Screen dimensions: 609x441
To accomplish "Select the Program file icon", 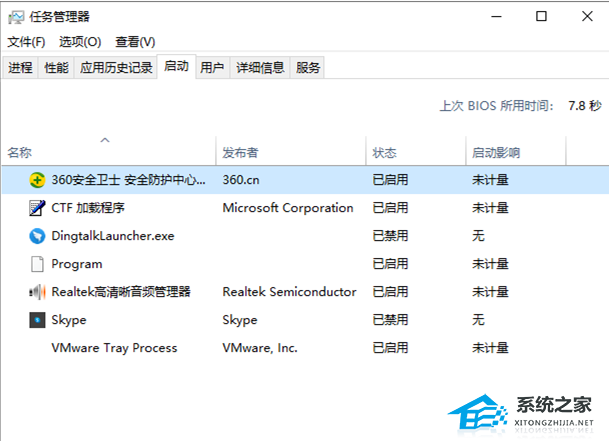I will coord(37,264).
